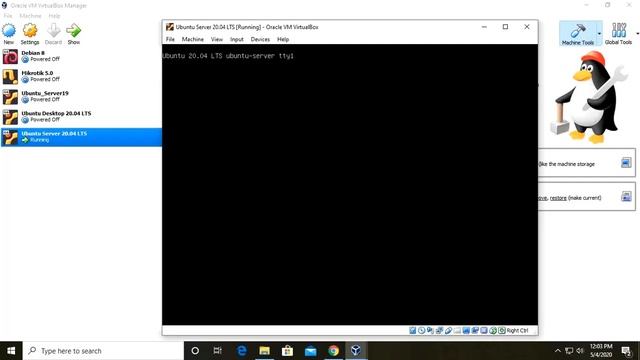Open Cortana circle on taskbar
This screenshot has width=640, height=360.
click(195, 351)
